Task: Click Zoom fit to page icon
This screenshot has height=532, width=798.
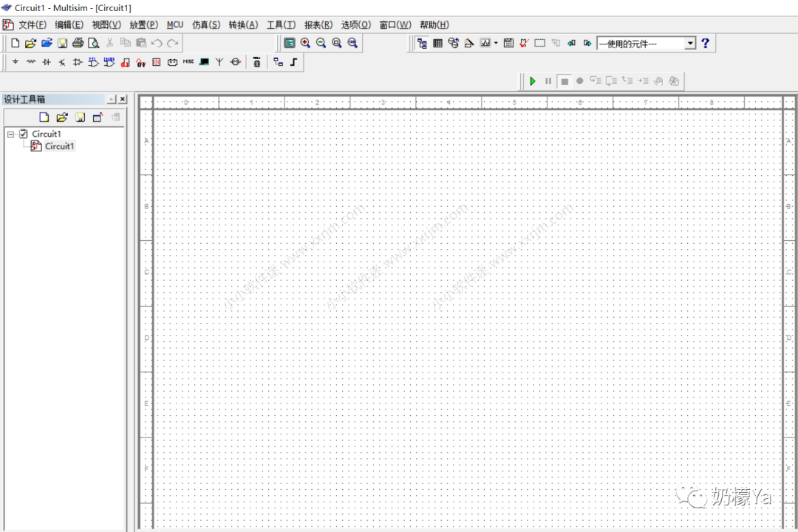Action: [352, 44]
